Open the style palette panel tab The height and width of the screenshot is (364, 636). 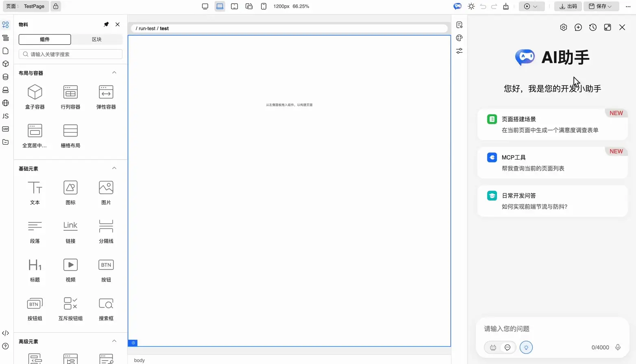(460, 38)
